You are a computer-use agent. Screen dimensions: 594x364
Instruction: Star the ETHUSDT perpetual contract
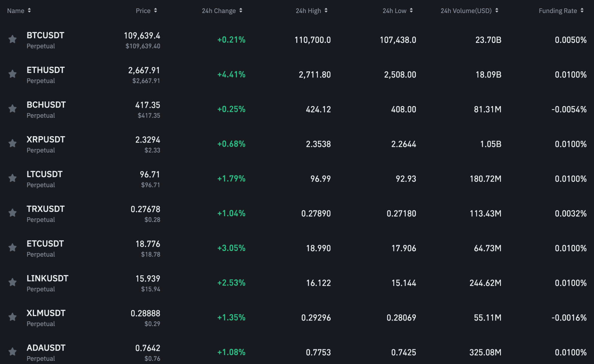12,74
